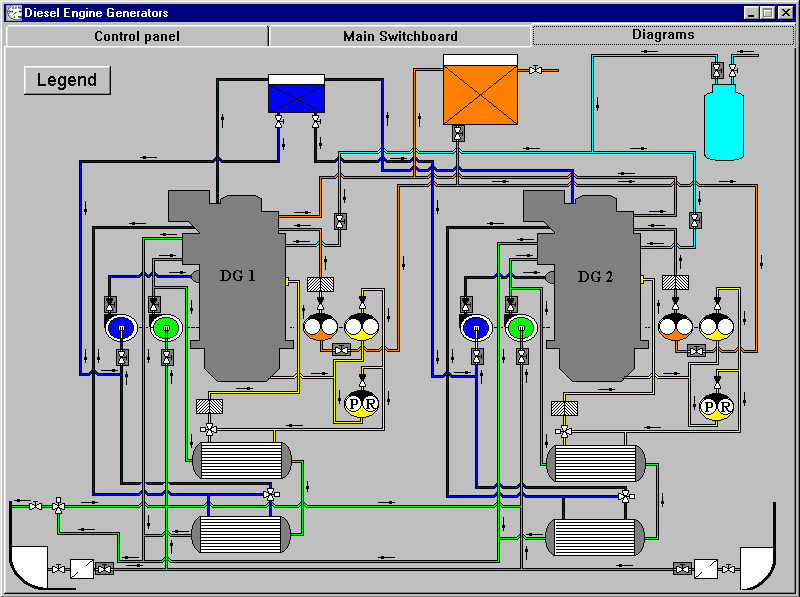Click DG 1 hatched lube oil filter

coord(209,406)
